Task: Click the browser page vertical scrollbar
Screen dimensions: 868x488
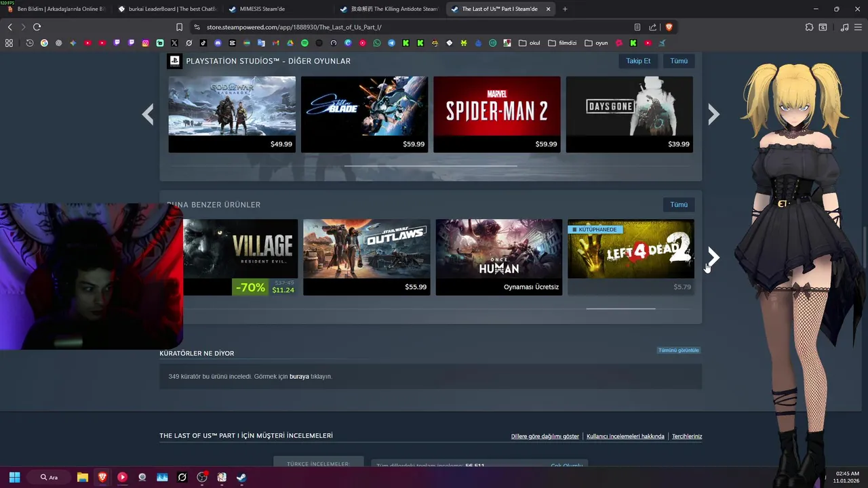Action: point(864,247)
